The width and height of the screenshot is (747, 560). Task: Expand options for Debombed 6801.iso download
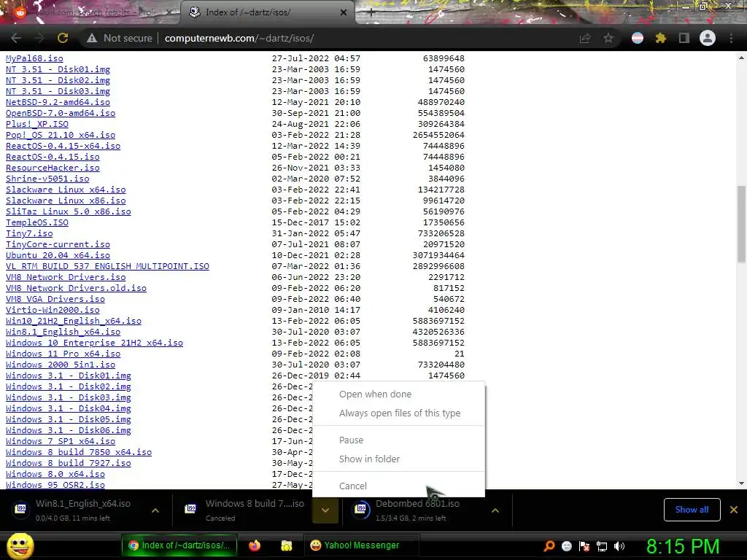(495, 510)
